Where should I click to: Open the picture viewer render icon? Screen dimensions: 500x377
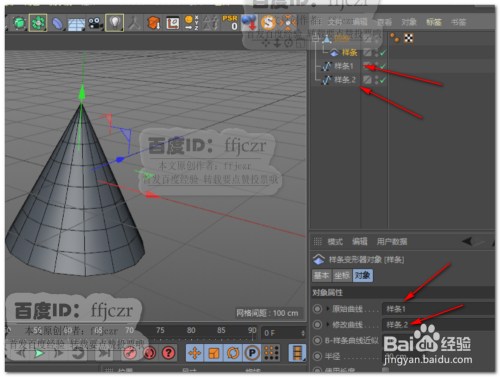pos(173,23)
